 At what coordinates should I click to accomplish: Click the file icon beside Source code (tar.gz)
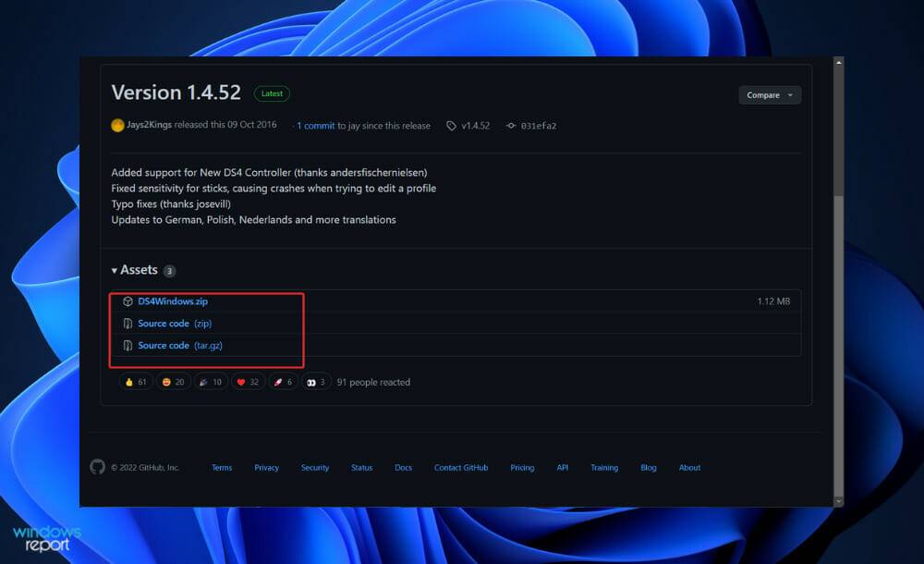tap(128, 346)
